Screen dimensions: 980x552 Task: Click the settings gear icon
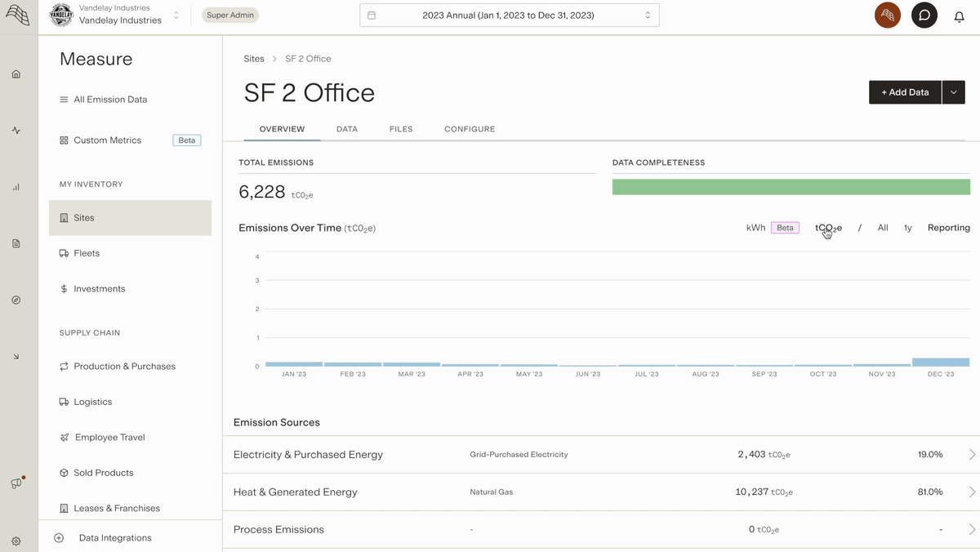tap(16, 541)
